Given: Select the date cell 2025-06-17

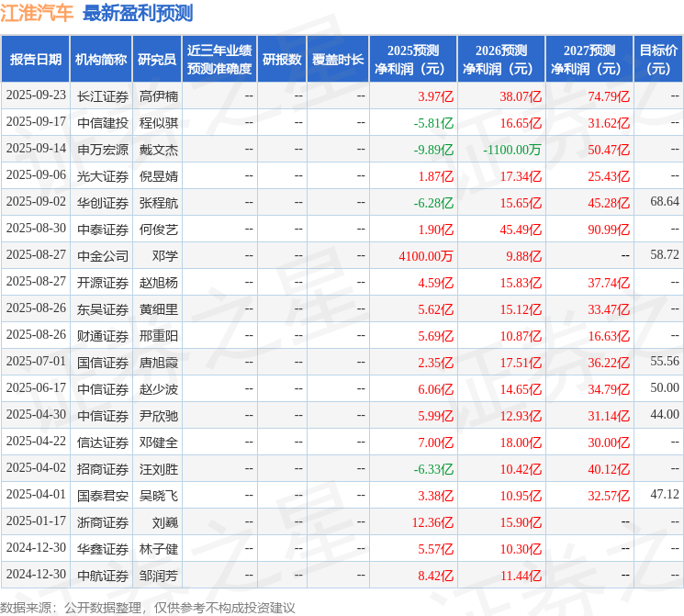Looking at the screenshot, I should click(36, 388).
